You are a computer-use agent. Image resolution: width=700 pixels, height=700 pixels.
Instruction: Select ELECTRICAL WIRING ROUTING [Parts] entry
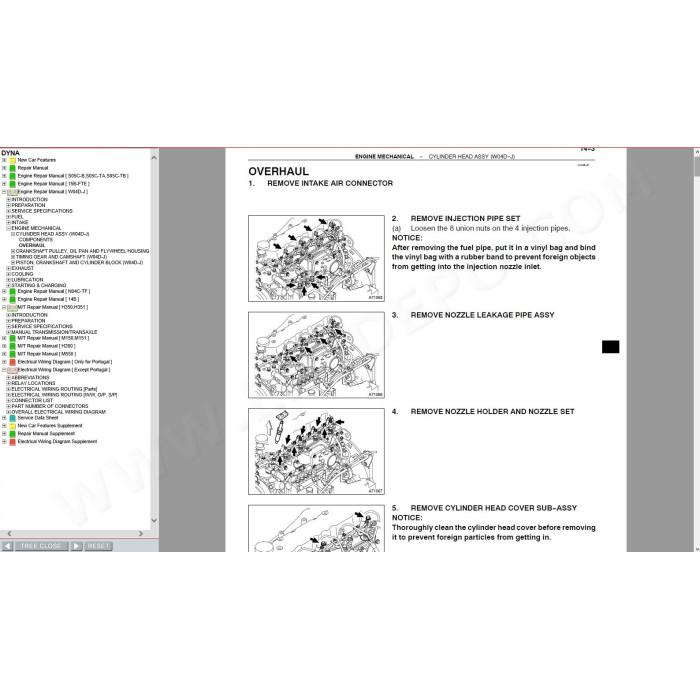tap(54, 389)
